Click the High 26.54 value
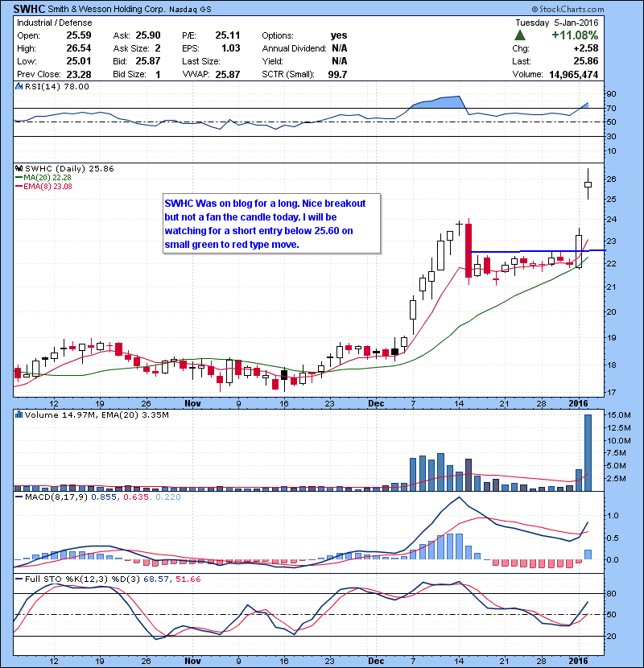The height and width of the screenshot is (668, 644). 78,48
